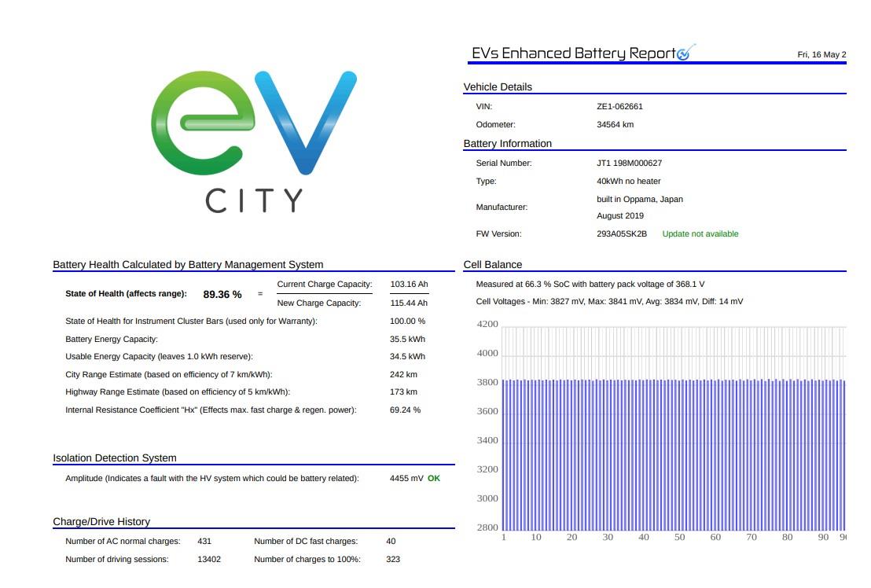Select firmware version 293A05SK2B
The image size is (871, 588).
click(622, 233)
